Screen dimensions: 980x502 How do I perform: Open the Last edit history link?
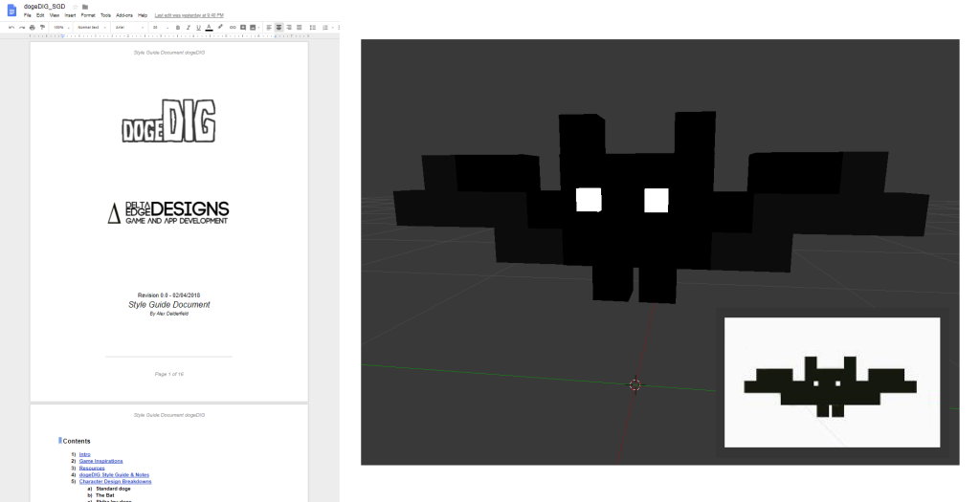click(189, 15)
